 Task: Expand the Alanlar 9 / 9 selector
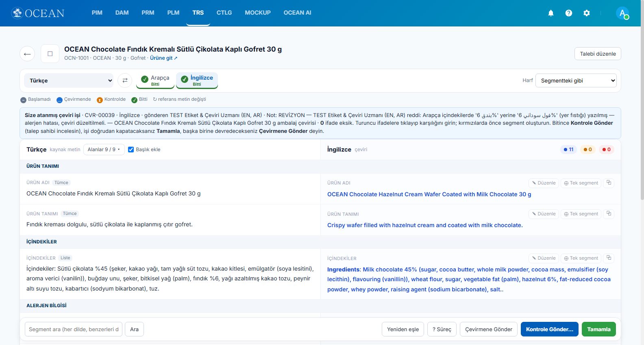point(104,150)
